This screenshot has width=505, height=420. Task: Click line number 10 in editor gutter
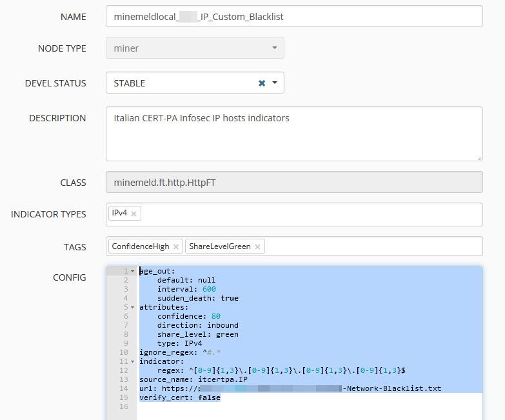click(123, 353)
